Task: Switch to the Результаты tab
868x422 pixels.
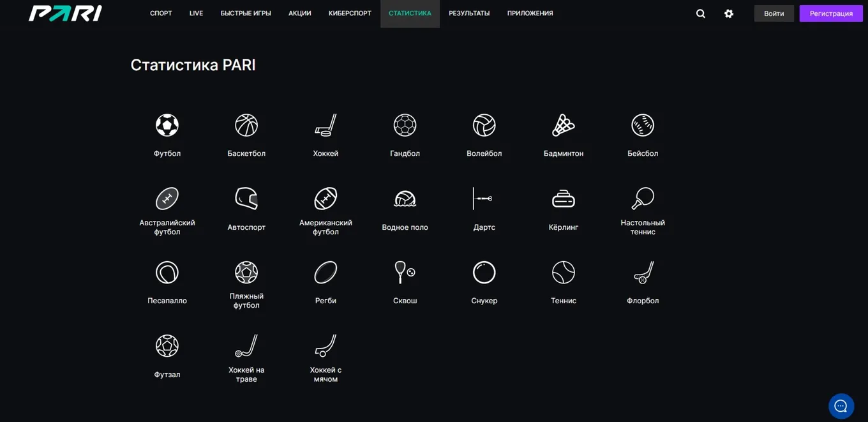Action: 469,13
